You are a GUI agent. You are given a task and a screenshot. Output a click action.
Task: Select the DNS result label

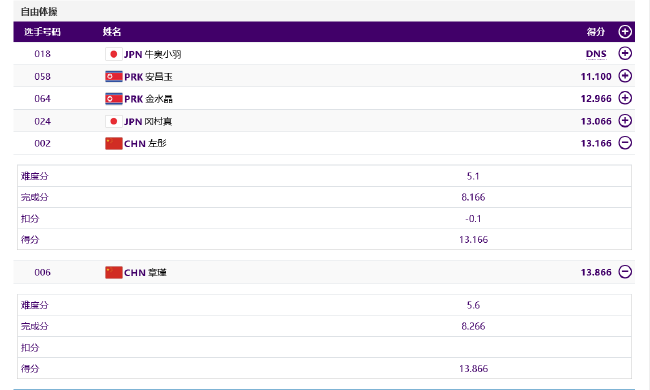click(x=596, y=54)
